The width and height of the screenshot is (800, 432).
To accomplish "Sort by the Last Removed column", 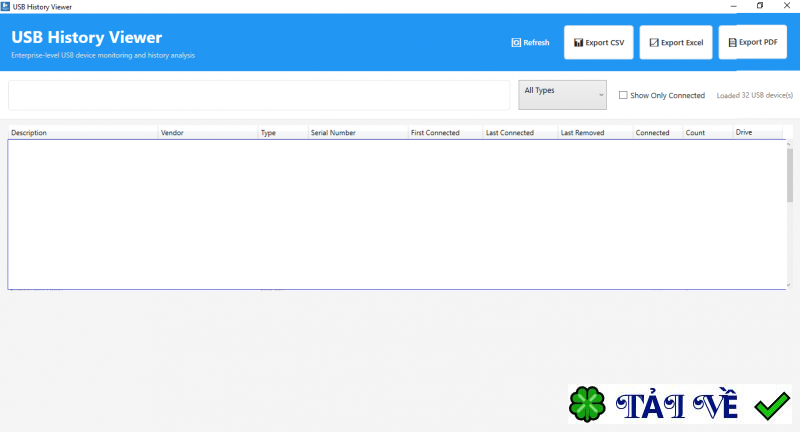I will coord(595,133).
